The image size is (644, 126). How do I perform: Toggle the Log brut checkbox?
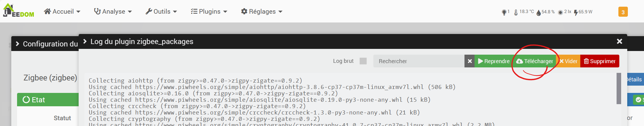(363, 61)
